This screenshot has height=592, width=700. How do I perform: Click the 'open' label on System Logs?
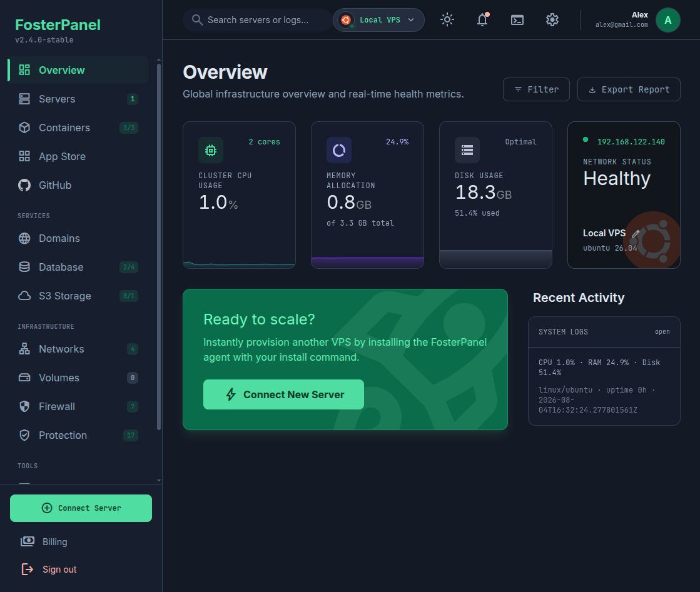(662, 331)
